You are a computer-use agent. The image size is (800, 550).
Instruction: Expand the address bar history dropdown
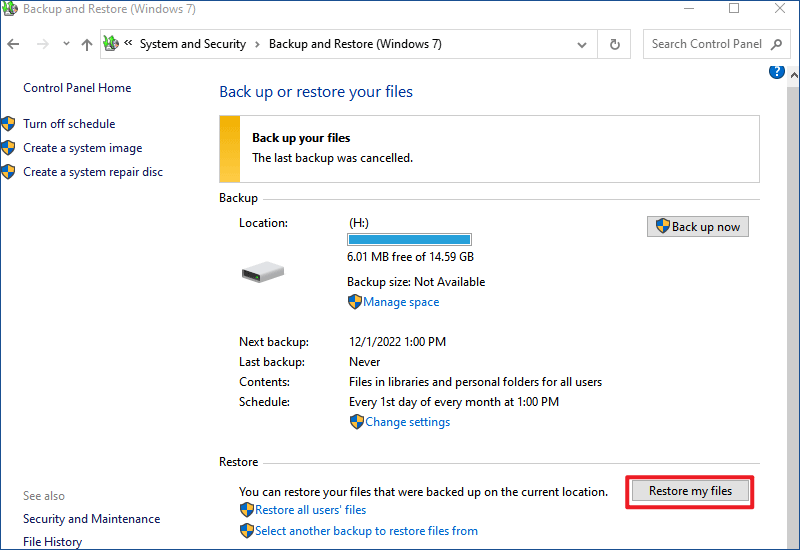click(582, 44)
